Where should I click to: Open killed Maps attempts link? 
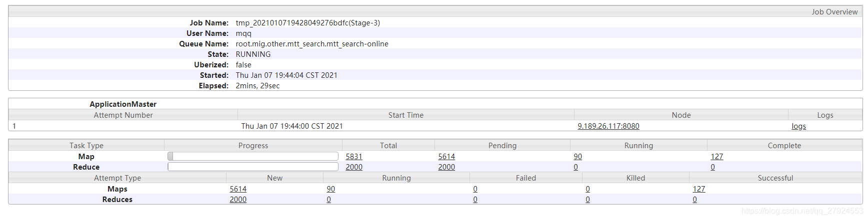coord(588,189)
